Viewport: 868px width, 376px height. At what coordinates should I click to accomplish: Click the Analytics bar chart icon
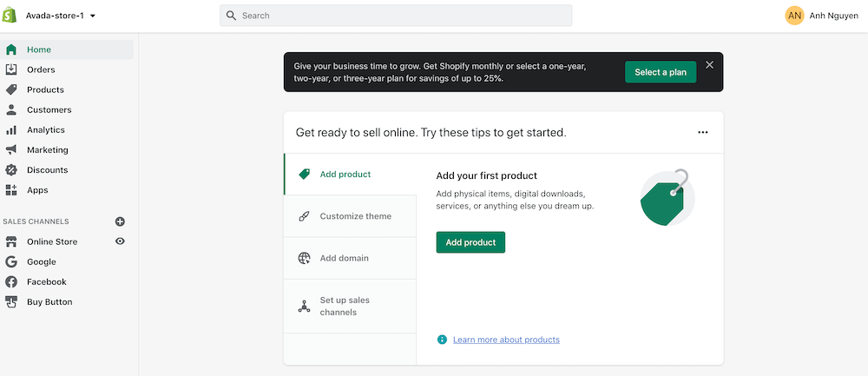pyautogui.click(x=11, y=129)
